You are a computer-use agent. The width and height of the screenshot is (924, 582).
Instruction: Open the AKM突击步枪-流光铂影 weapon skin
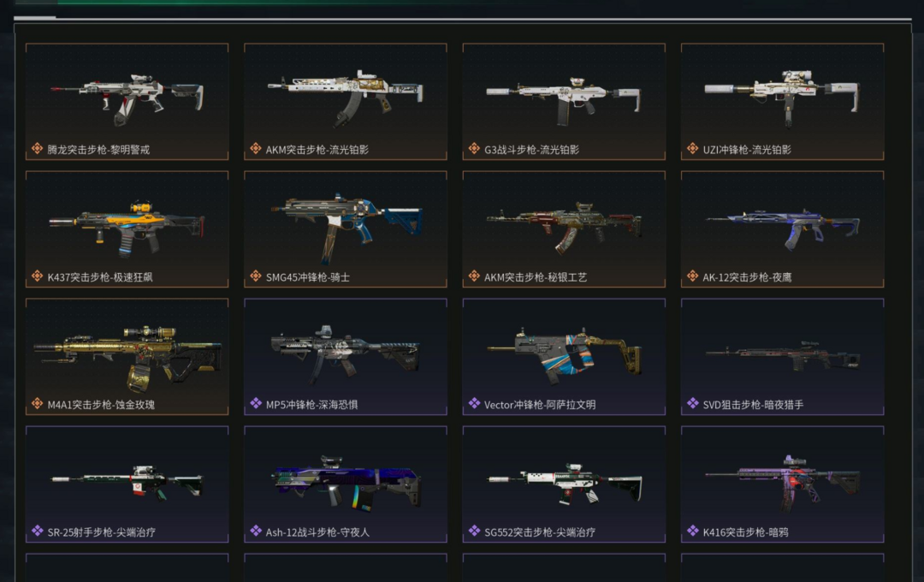click(346, 102)
